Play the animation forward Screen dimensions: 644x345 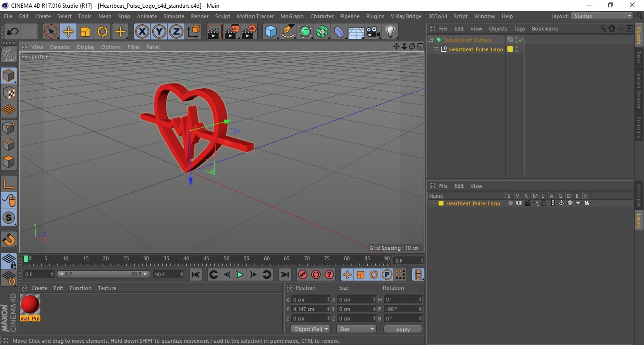[240, 275]
